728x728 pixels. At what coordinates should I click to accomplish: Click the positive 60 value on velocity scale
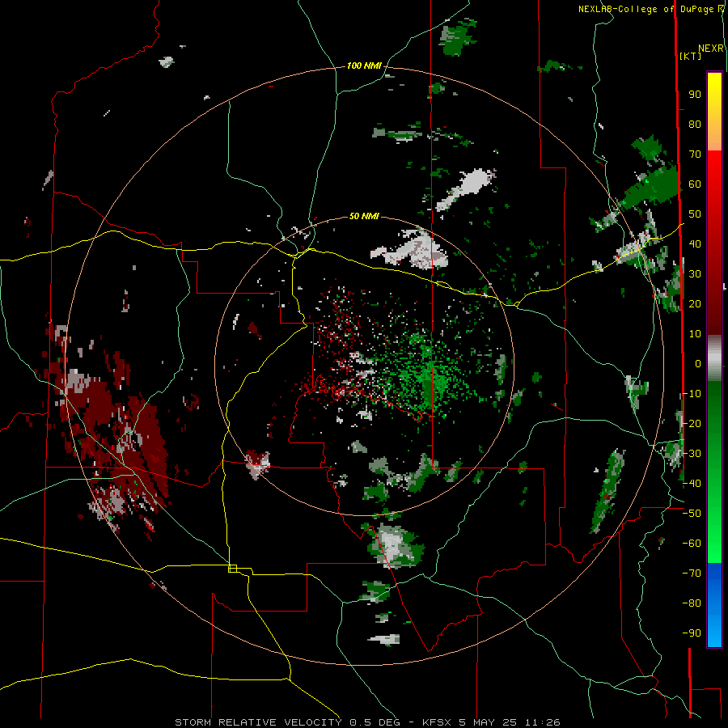[x=695, y=184]
